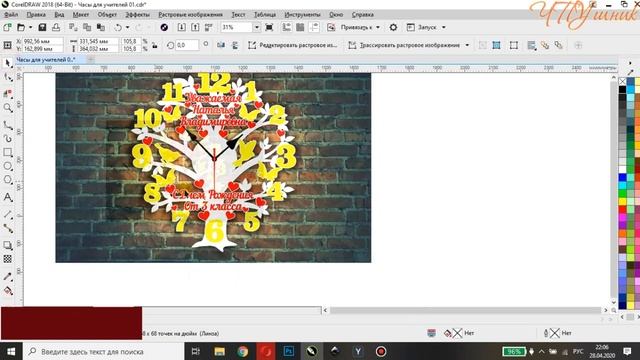Open the Справка menu
Screen dimensions: 640x360
[x=362, y=14]
